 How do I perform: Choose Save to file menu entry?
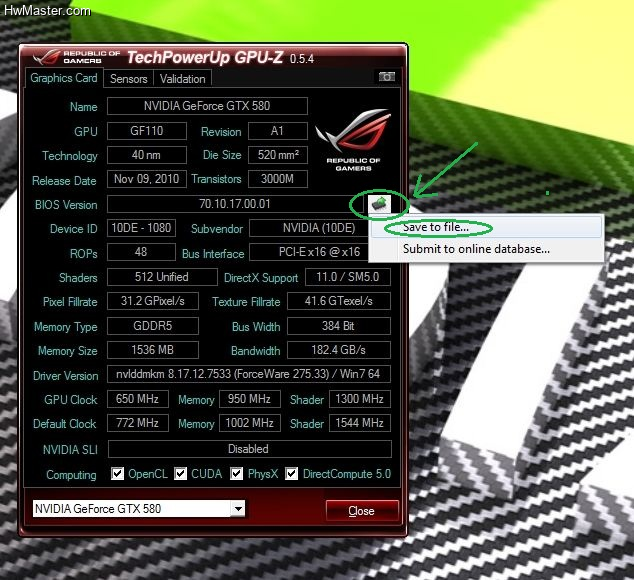coord(487,227)
